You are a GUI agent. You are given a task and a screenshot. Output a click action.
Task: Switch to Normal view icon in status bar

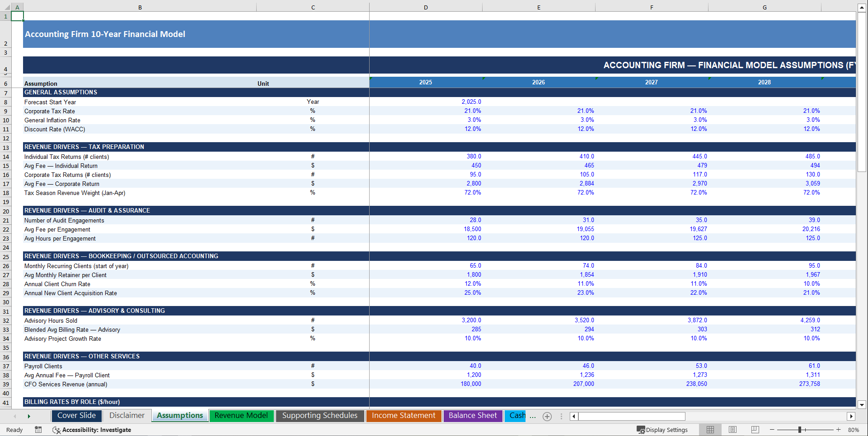click(710, 430)
